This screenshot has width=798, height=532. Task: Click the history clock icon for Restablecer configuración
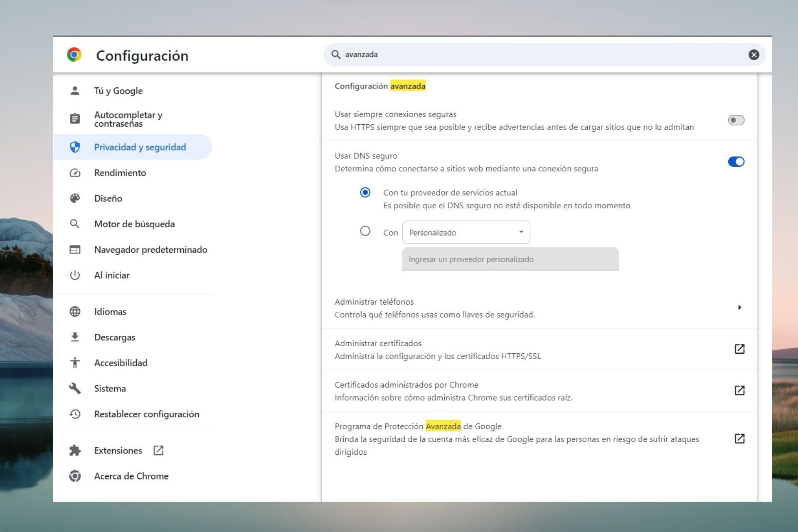[75, 414]
